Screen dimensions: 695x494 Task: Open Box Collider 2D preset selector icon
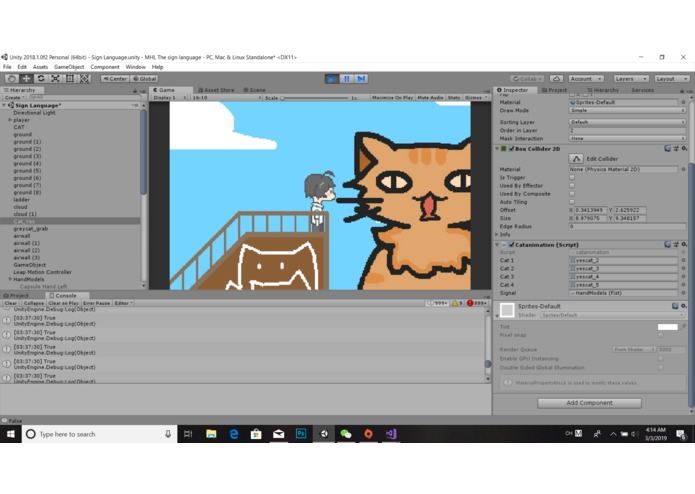[x=676, y=149]
